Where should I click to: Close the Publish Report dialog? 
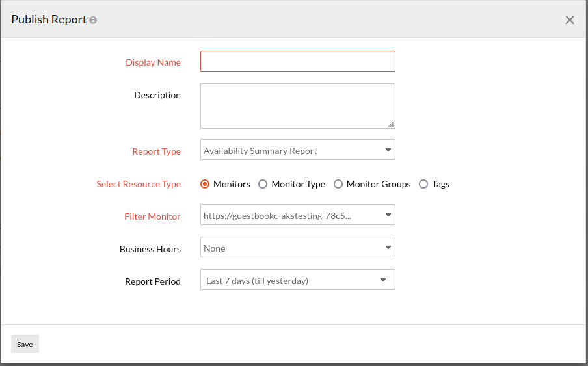pos(570,20)
